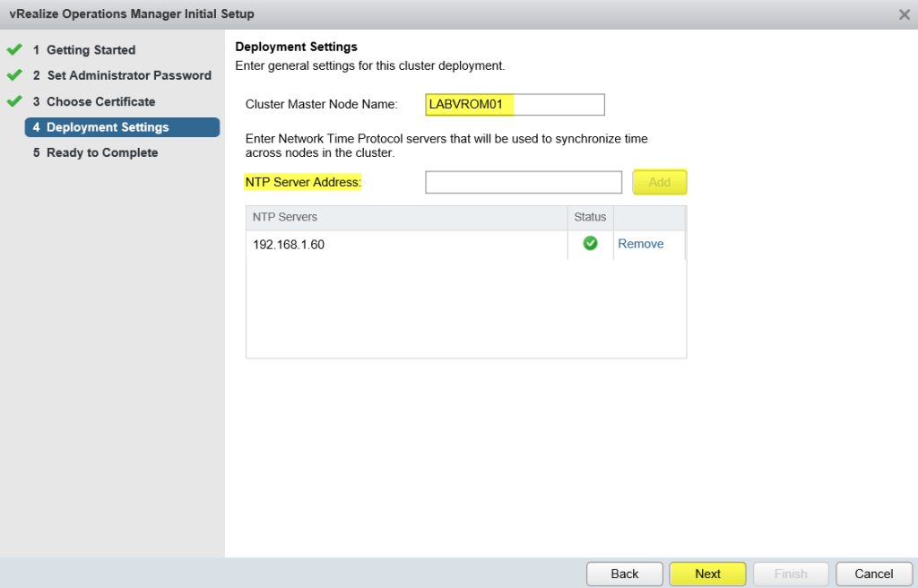918x588 pixels.
Task: Click the Back button
Action: tap(625, 574)
